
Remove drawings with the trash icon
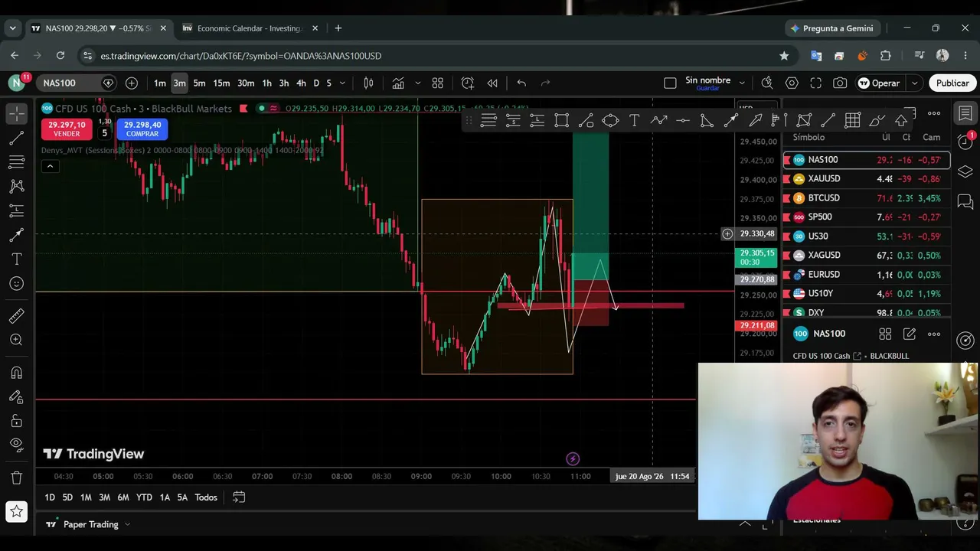coord(16,478)
